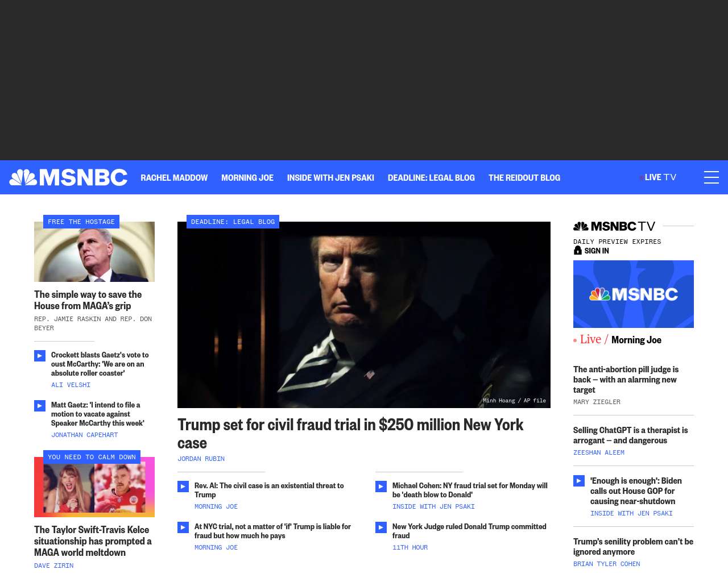
Task: Play the At NYC trial video icon
Action: coord(183,527)
